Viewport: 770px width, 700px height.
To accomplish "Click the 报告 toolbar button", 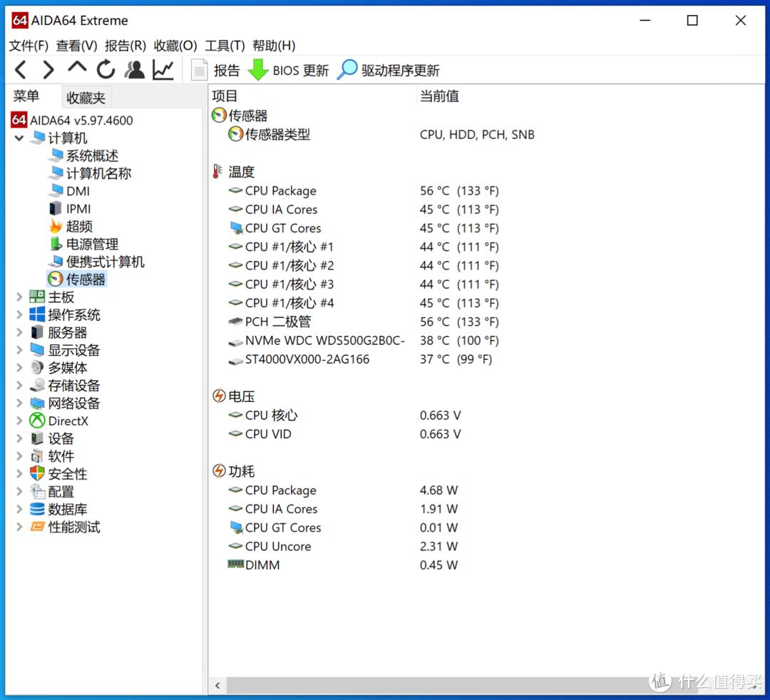I will (x=217, y=71).
